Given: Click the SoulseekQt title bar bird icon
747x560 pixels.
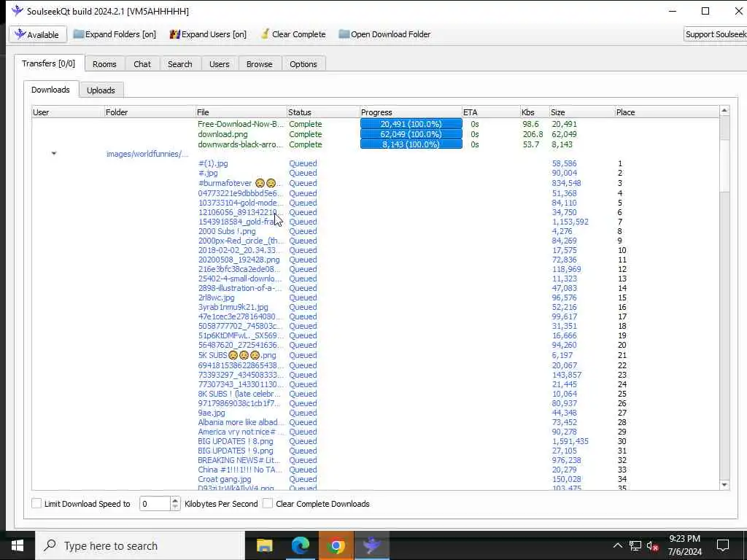Looking at the screenshot, I should click(18, 10).
